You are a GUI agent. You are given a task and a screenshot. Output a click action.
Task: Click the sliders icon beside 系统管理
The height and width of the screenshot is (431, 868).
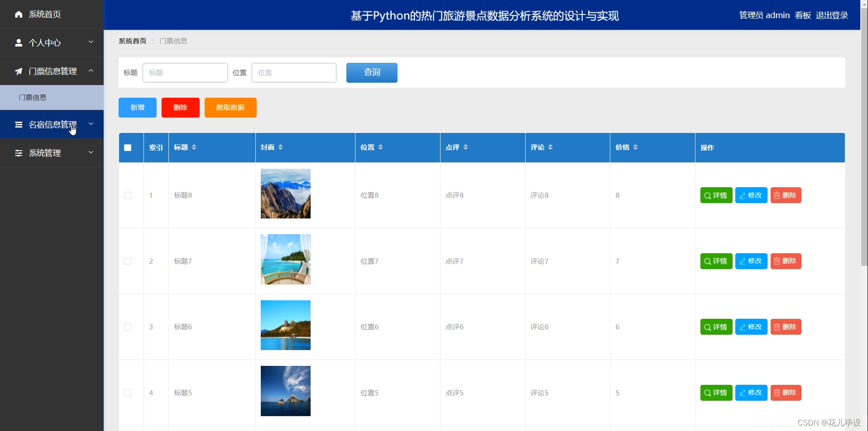[x=18, y=153]
